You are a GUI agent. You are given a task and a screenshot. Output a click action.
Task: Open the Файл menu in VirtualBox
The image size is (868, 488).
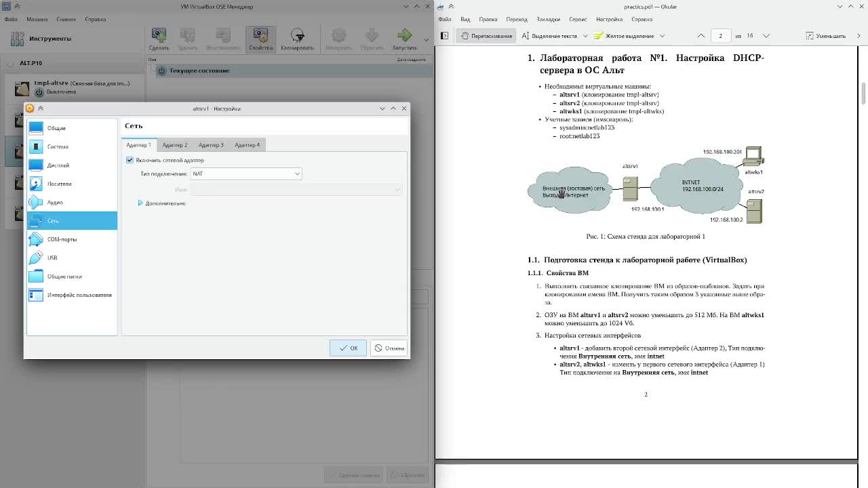click(11, 20)
